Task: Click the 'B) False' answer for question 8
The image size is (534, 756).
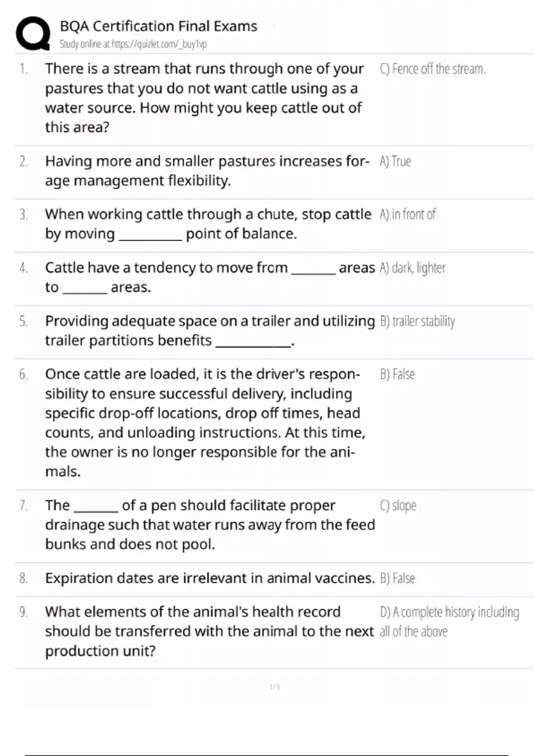Action: (x=397, y=578)
